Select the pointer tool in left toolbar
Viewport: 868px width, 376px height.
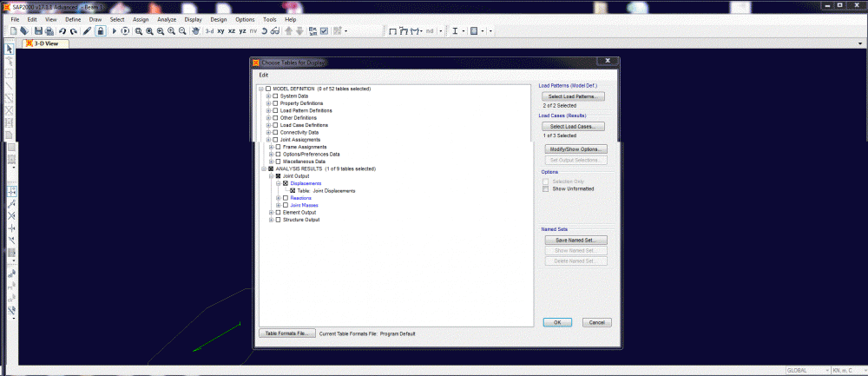coord(10,49)
